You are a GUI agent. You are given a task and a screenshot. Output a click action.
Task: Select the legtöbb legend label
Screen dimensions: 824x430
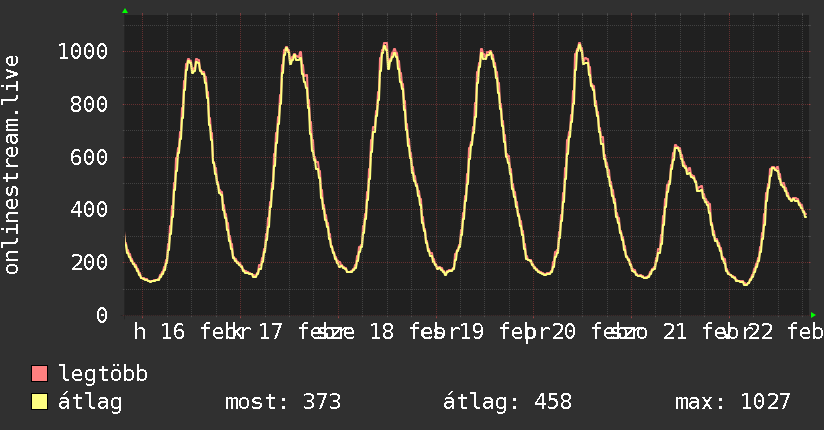104,375
